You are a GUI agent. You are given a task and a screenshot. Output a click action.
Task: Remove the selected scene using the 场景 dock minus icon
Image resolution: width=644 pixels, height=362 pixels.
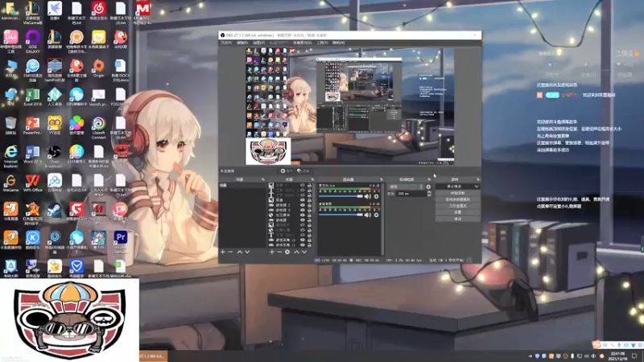pos(230,252)
